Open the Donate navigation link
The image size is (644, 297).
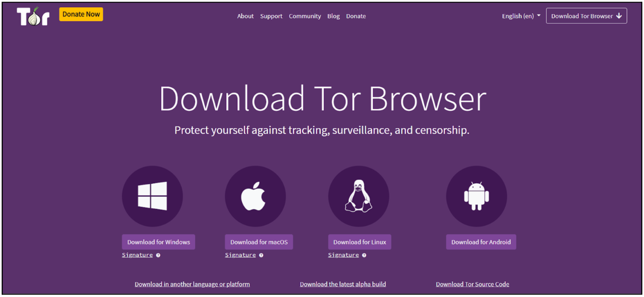coord(356,16)
